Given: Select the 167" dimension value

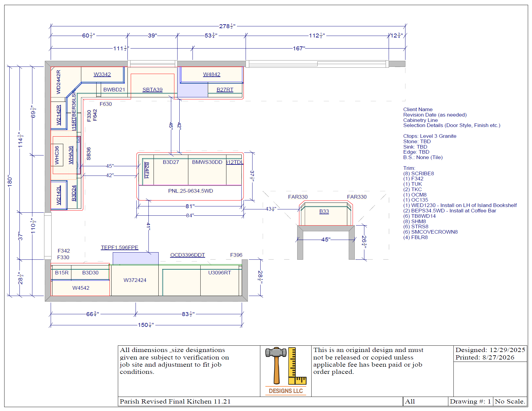Looking at the screenshot, I should 299,48.
